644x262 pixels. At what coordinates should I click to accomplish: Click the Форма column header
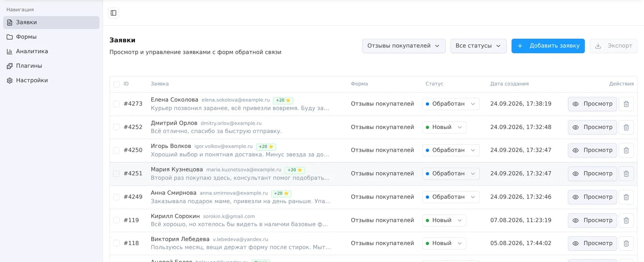coord(359,84)
